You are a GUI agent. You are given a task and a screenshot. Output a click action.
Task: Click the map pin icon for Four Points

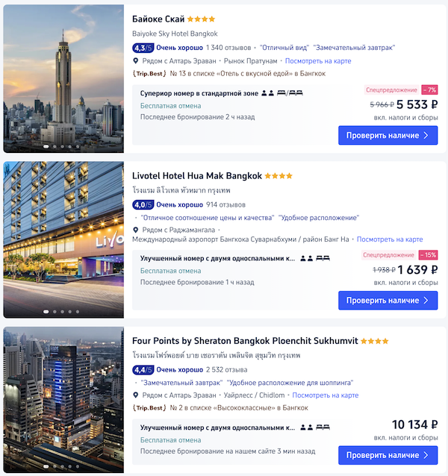click(x=136, y=395)
